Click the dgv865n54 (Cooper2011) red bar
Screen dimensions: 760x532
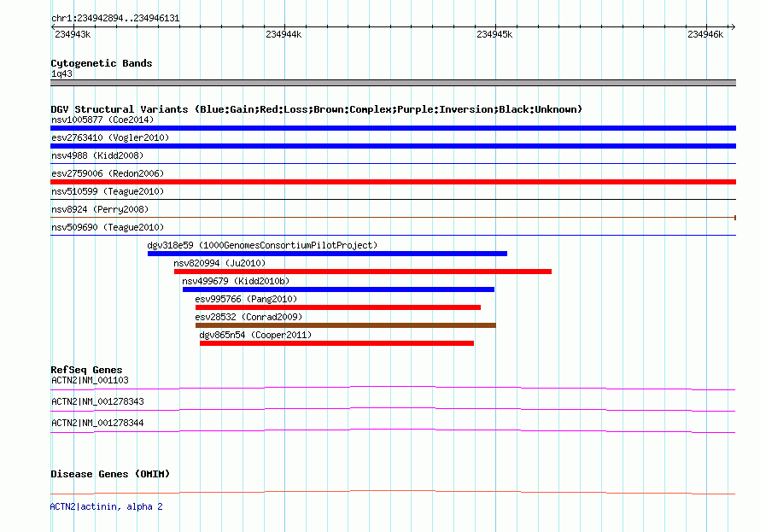tap(336, 343)
